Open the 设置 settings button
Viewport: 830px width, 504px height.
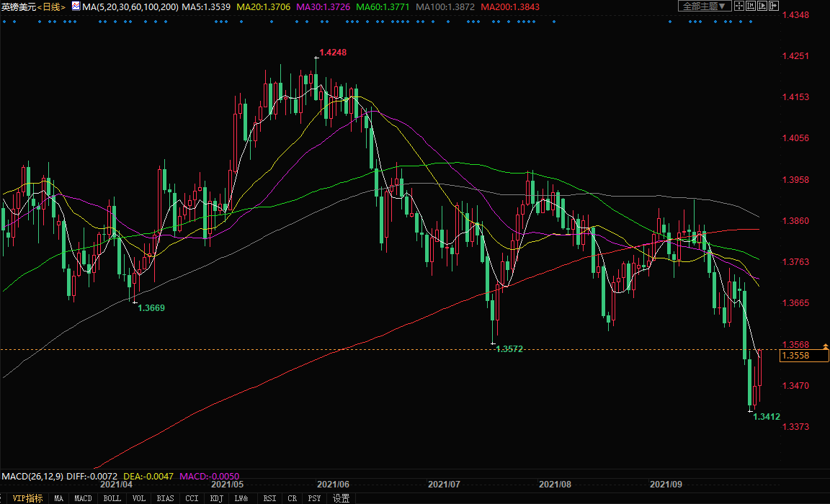click(x=341, y=498)
